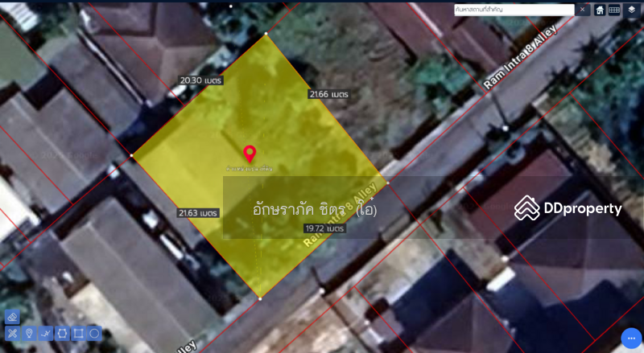Open the grid table icon button
Viewport: 644px width, 353px height.
click(614, 10)
